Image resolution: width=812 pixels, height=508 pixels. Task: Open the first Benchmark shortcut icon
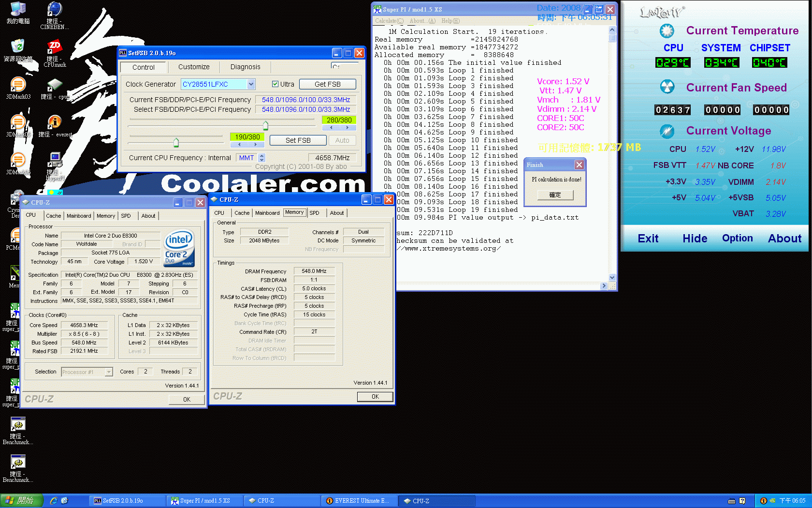point(18,431)
